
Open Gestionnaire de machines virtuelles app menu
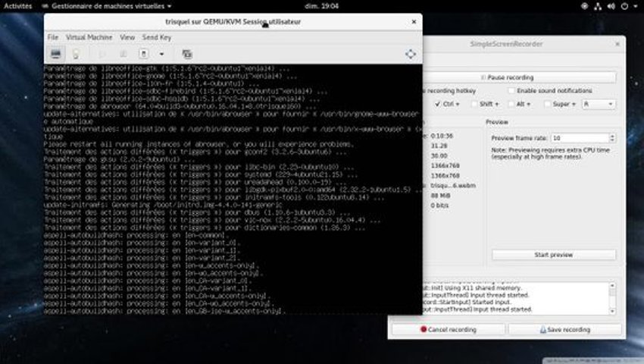coord(107,6)
